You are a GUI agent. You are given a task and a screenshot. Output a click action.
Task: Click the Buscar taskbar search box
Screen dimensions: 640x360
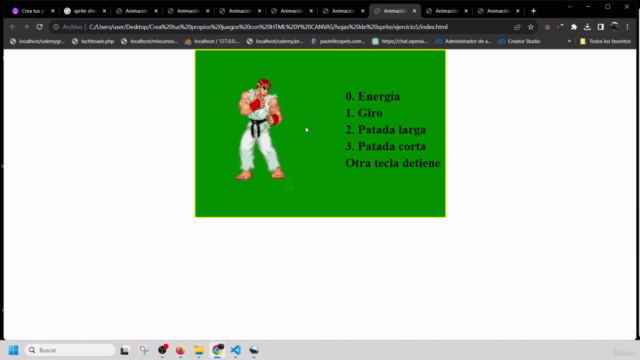pyautogui.click(x=70, y=350)
